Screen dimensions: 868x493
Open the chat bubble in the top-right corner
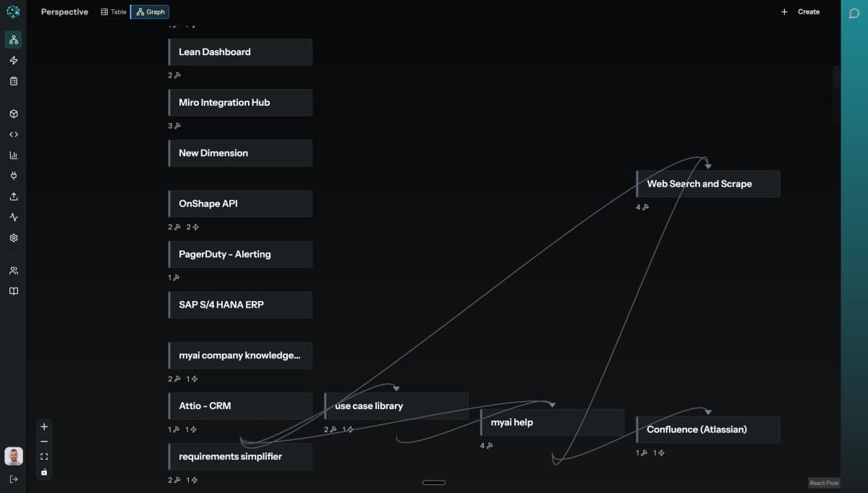[854, 13]
